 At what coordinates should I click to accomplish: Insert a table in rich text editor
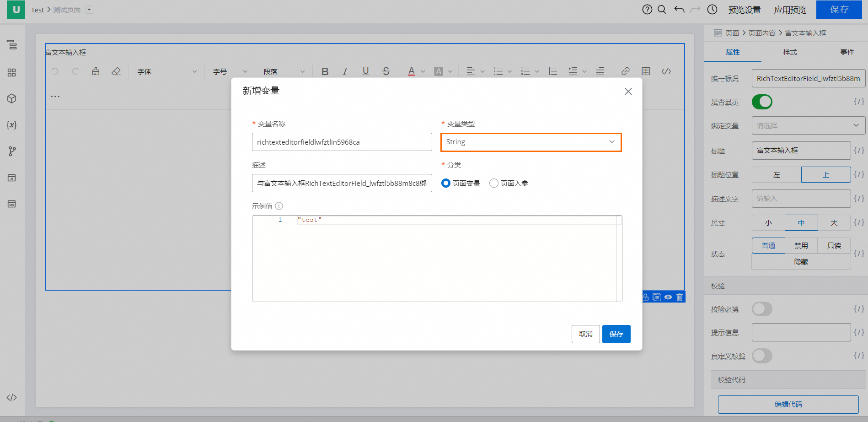(646, 71)
